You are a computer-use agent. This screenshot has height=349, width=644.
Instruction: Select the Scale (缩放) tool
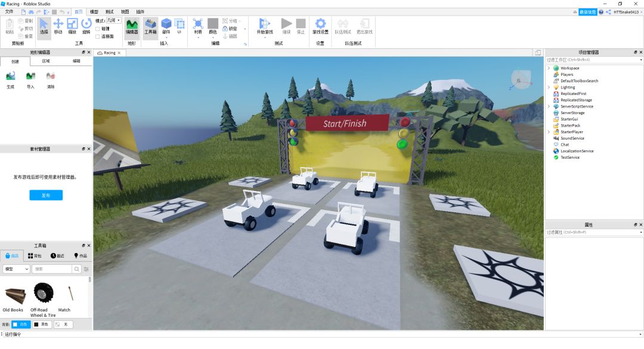point(72,26)
